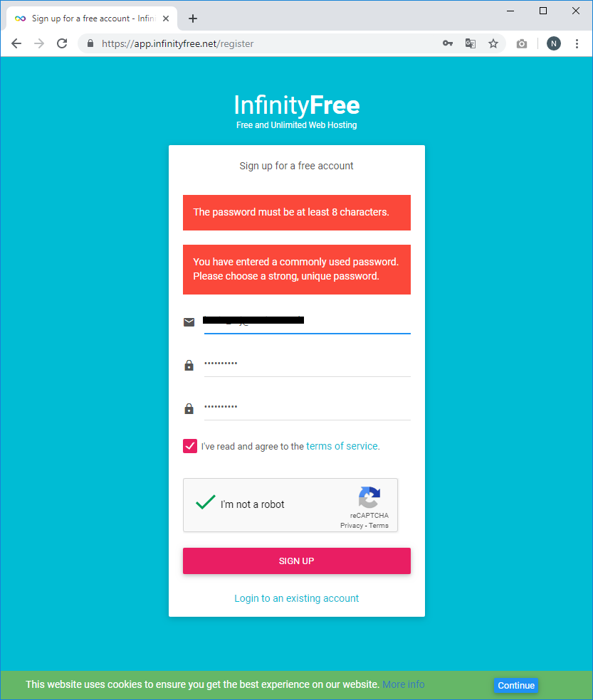
Task: Click the email address input field
Action: pyautogui.click(x=307, y=322)
